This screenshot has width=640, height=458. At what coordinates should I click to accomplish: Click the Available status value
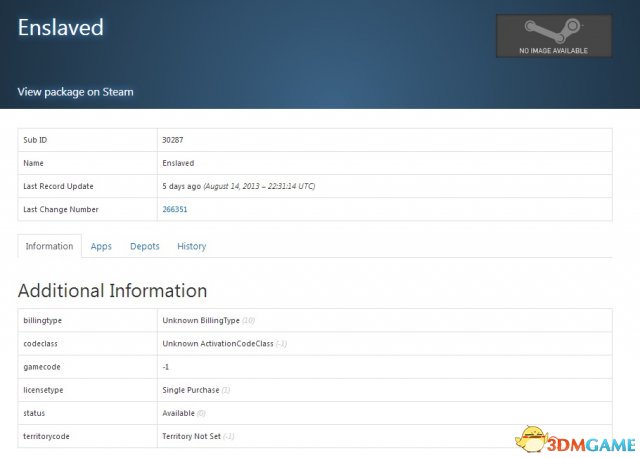tap(178, 413)
